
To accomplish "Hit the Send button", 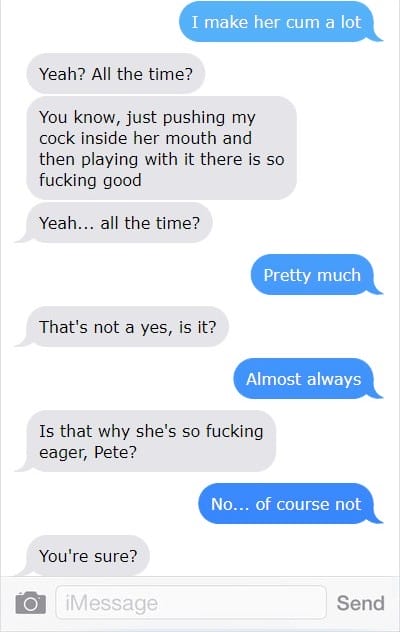I will pyautogui.click(x=360, y=603).
